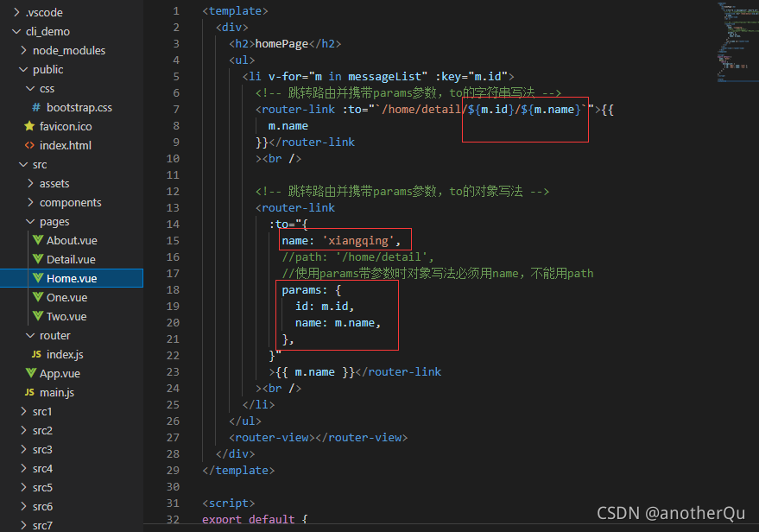Screen dimensions: 759x532
Task: Click line number 13 in gutter
Action: 173,207
